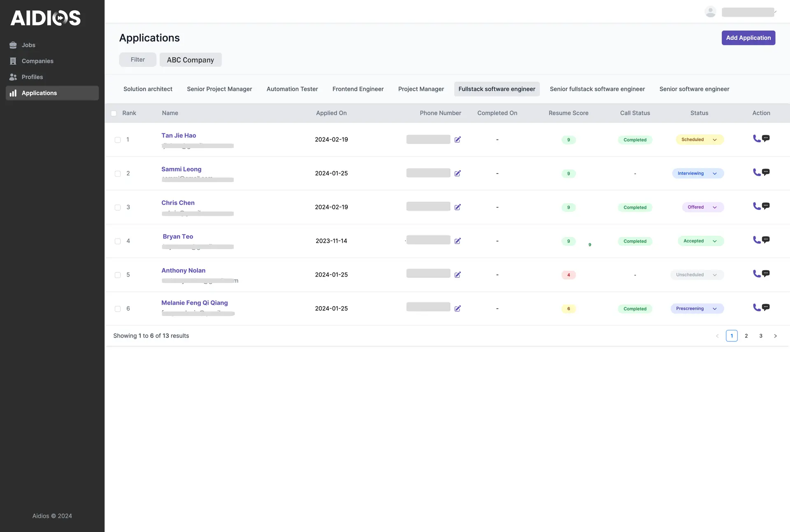Screen dimensions: 790x532
Task: Click the user avatar icon at top right
Action: tap(710, 12)
